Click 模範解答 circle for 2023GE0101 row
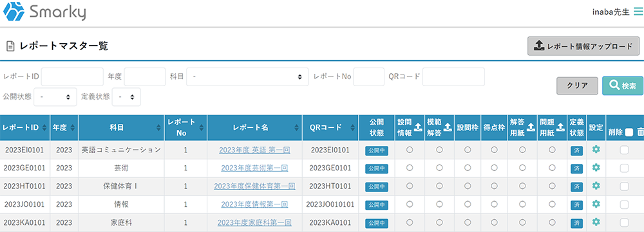This screenshot has width=644, height=232. pos(439,168)
